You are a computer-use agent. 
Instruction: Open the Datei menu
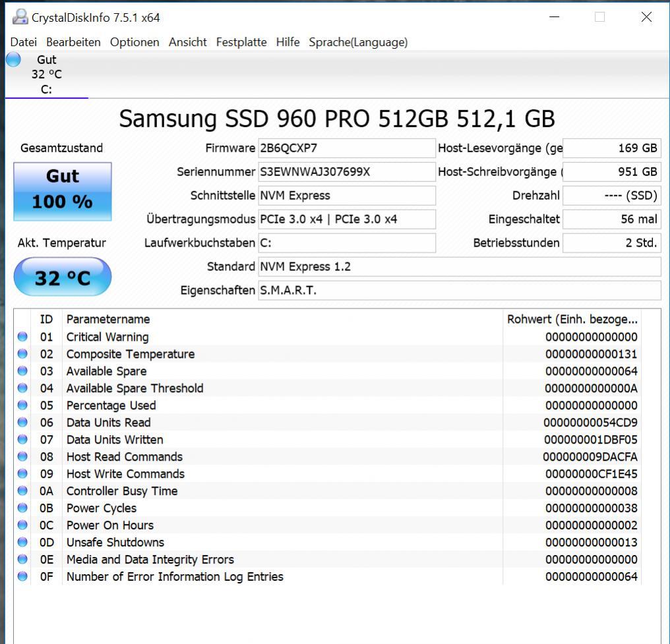[24, 42]
